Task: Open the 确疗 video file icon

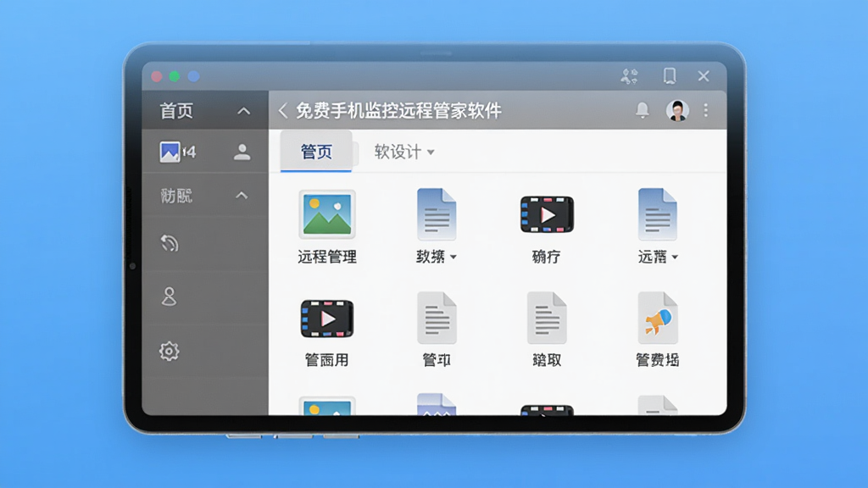Action: [547, 214]
